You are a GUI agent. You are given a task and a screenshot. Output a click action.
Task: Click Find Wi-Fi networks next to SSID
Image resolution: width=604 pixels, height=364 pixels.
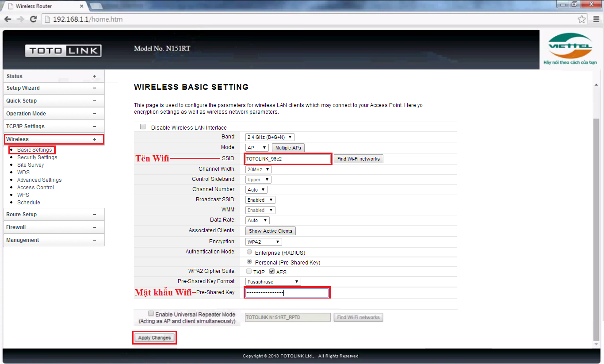click(358, 159)
